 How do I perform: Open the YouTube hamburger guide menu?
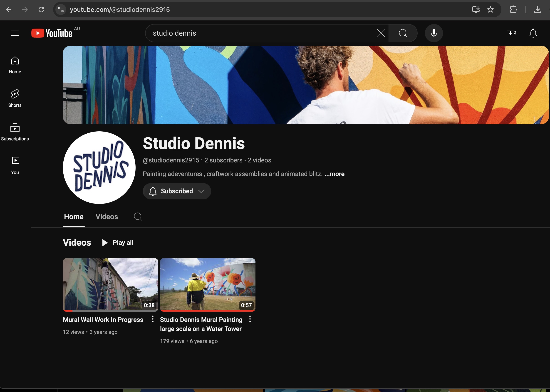[x=15, y=33]
